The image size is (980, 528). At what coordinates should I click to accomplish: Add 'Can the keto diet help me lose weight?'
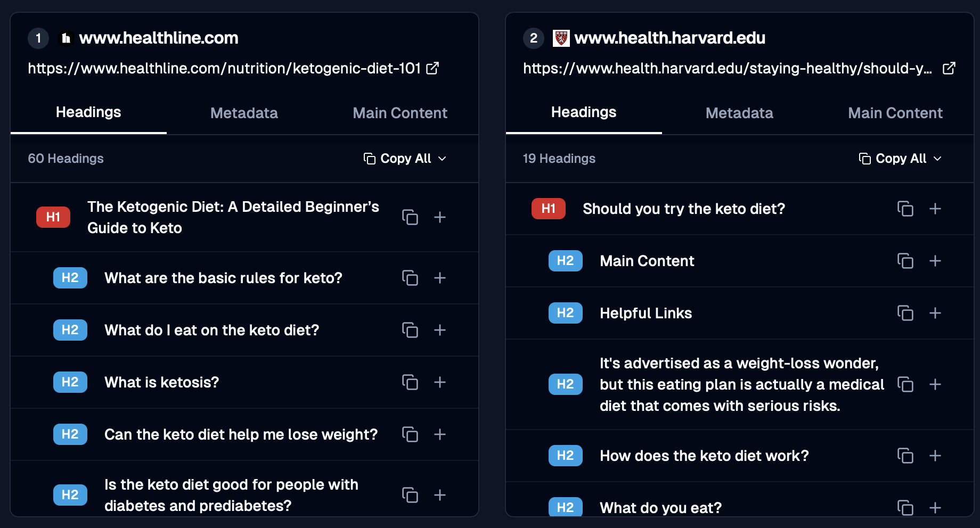[x=439, y=434]
